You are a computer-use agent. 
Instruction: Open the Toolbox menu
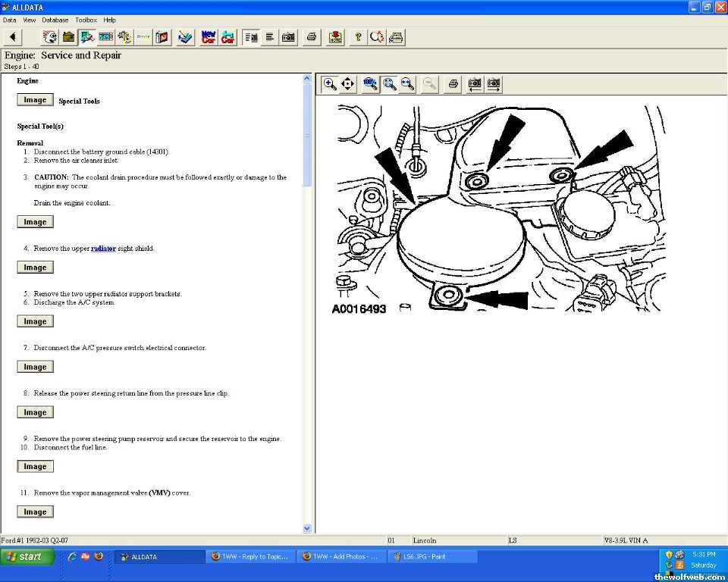click(x=86, y=20)
